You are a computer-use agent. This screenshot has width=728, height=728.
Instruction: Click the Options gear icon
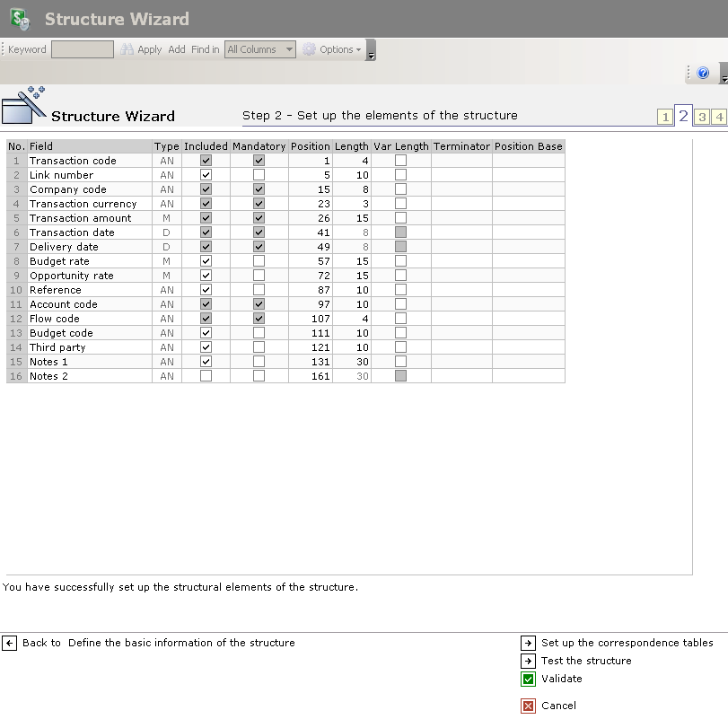pos(310,49)
